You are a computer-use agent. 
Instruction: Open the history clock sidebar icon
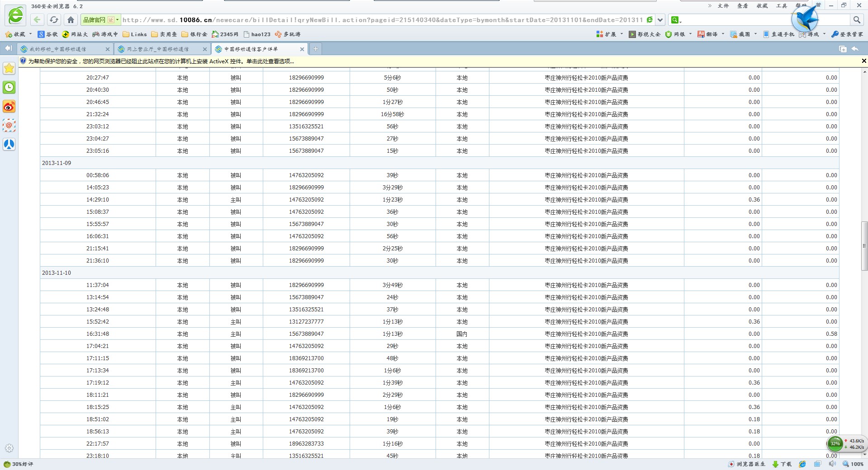point(9,87)
